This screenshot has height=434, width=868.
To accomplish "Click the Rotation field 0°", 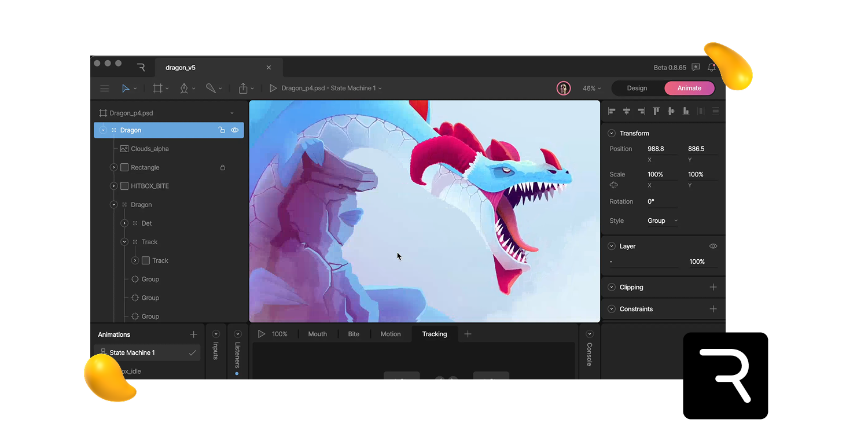I will (661, 201).
